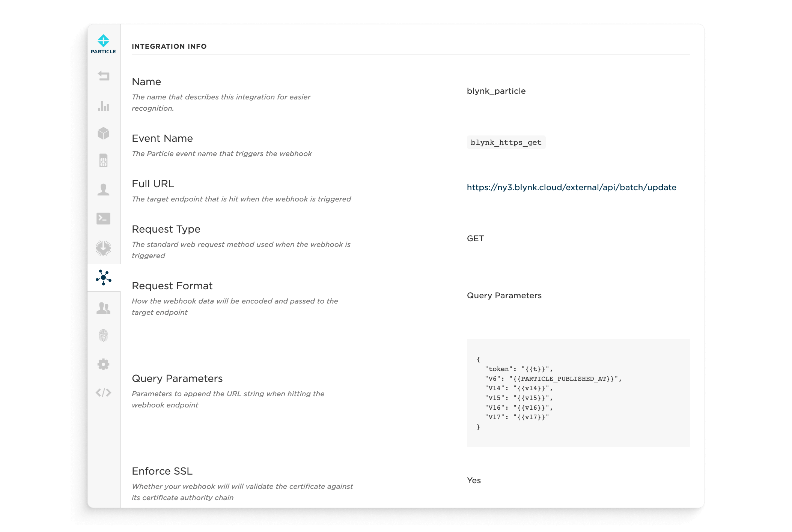792x532 pixels.
Task: Open the Firmware chip icon
Action: [104, 248]
